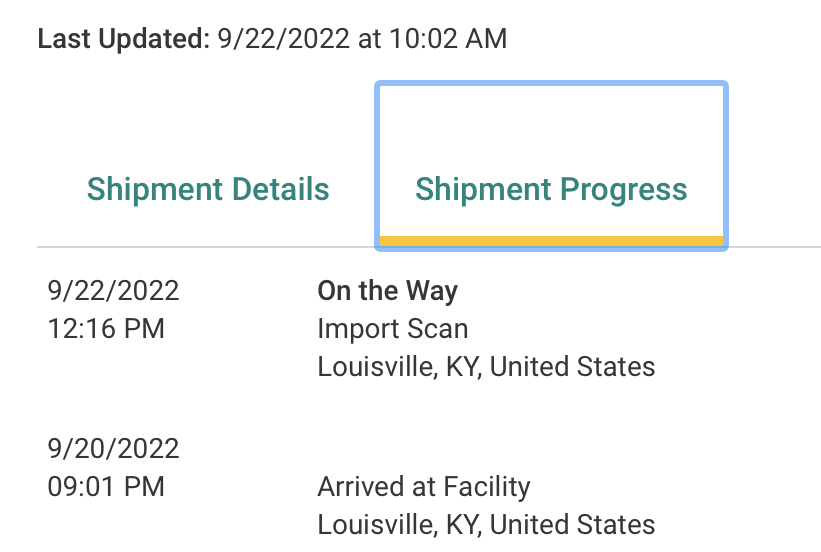
Task: Click the divider line beneath Shipment Details tab
Action: (208, 246)
